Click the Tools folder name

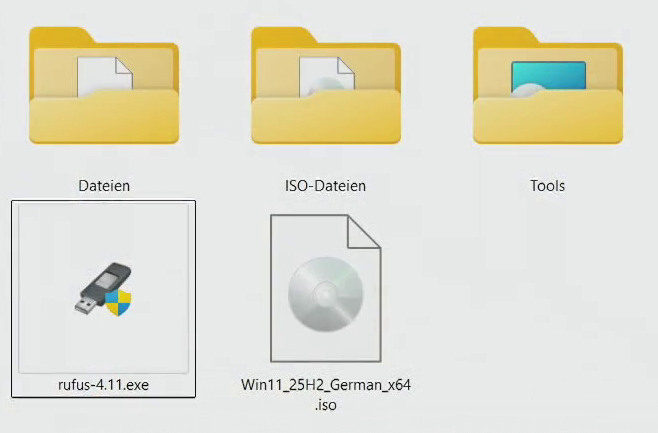pyautogui.click(x=548, y=185)
